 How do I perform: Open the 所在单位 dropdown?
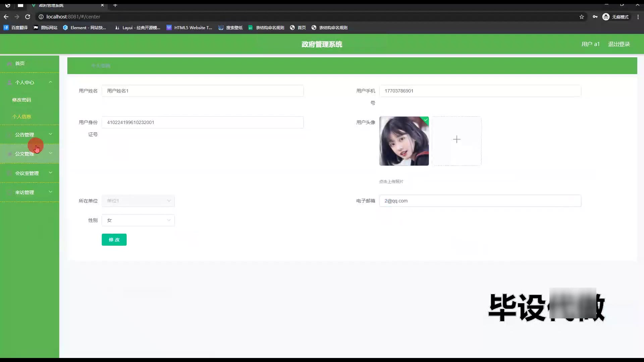click(x=138, y=201)
